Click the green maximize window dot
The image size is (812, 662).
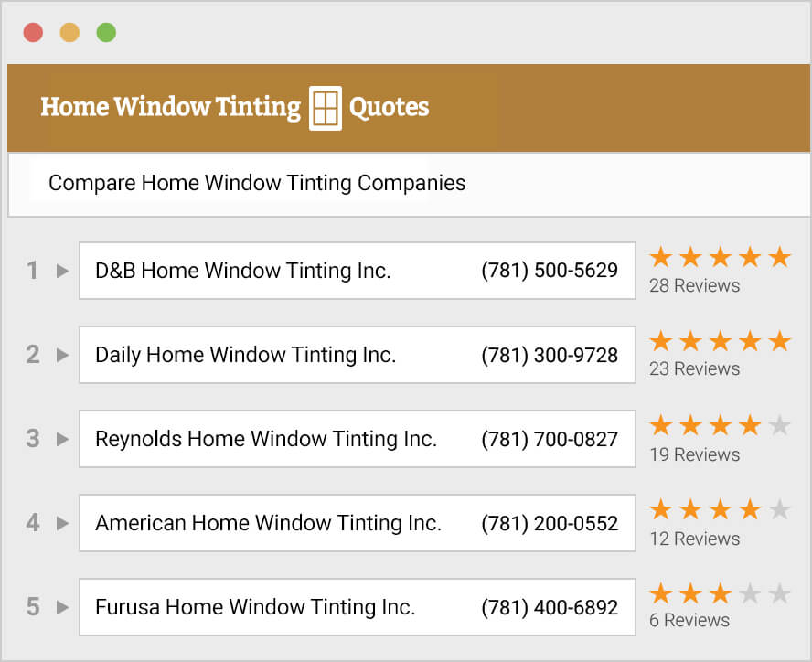click(106, 33)
